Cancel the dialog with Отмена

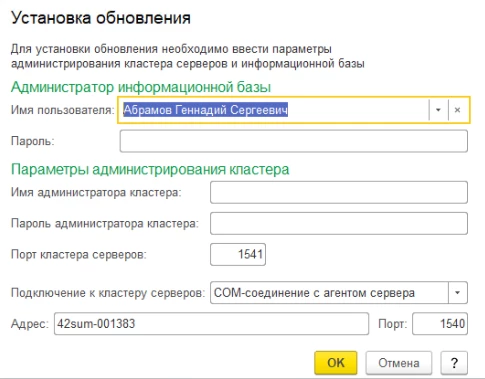[399, 363]
